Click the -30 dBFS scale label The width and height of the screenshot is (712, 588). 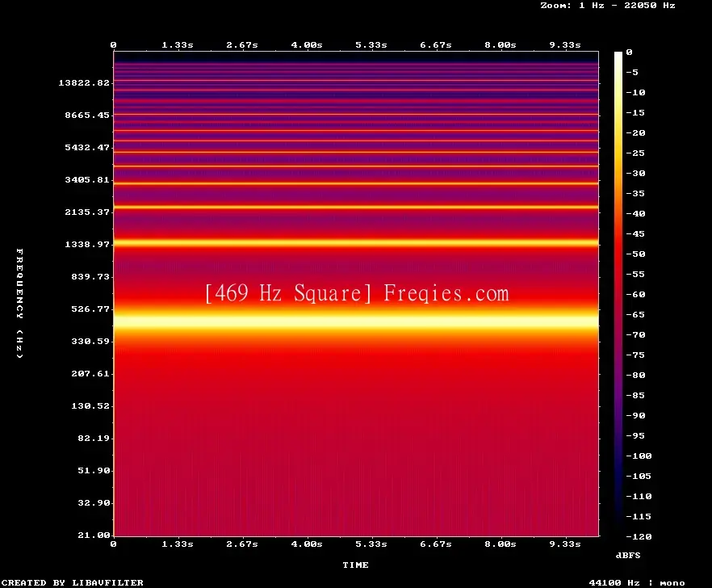click(x=635, y=173)
